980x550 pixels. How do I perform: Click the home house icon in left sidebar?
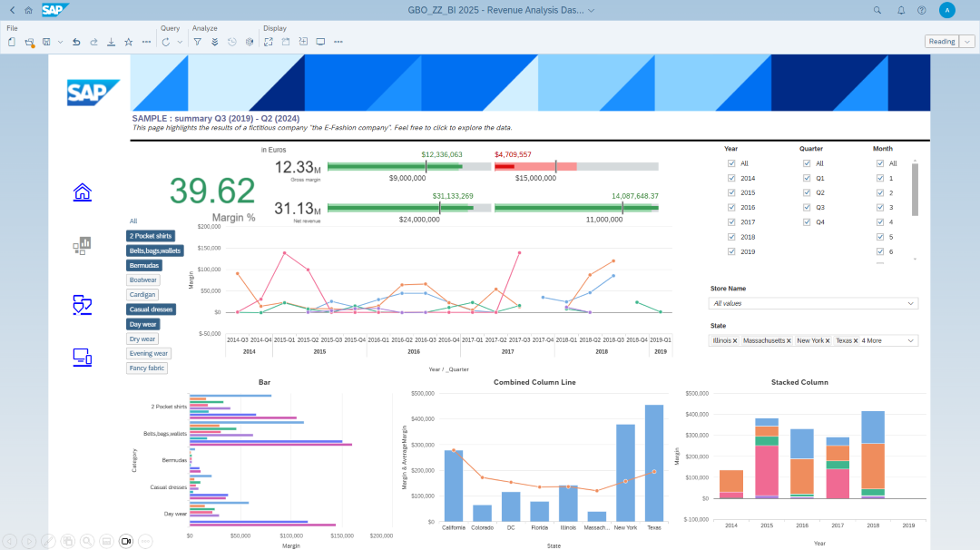[x=83, y=192]
